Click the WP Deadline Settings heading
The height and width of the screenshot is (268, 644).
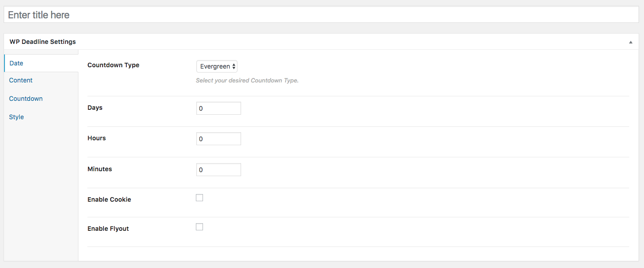(x=43, y=42)
